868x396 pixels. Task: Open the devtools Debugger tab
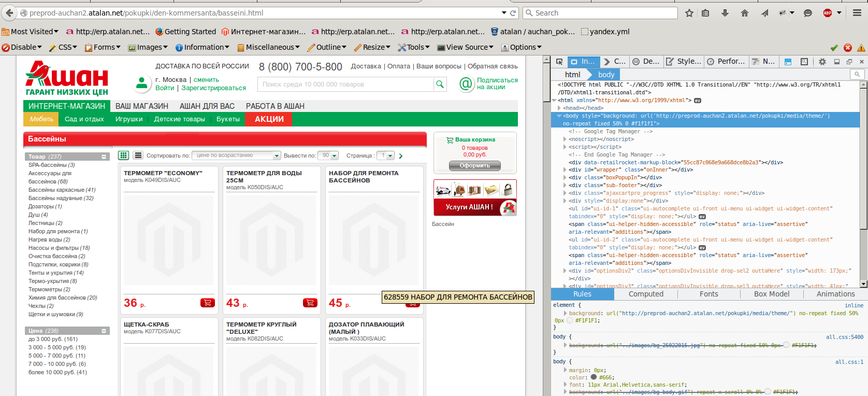(x=646, y=61)
